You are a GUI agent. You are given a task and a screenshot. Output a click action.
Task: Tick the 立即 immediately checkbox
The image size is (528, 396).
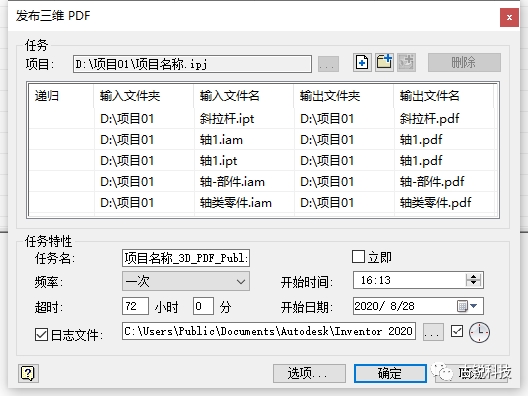point(358,257)
